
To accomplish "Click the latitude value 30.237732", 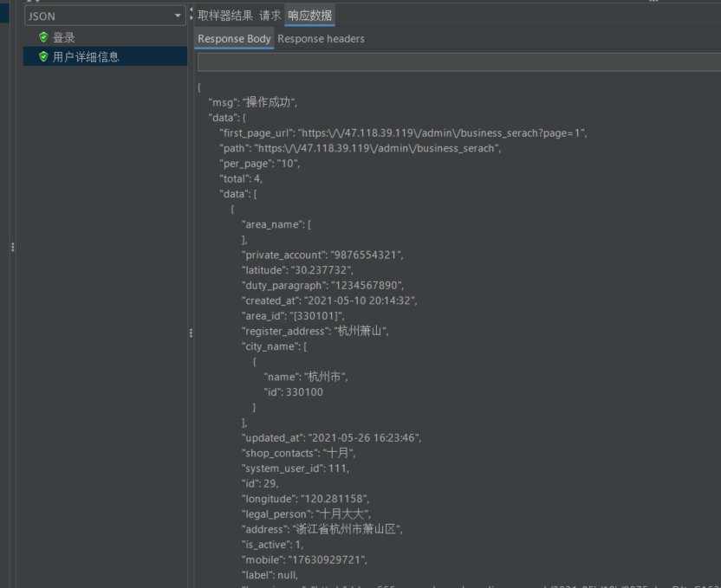I will click(x=322, y=270).
